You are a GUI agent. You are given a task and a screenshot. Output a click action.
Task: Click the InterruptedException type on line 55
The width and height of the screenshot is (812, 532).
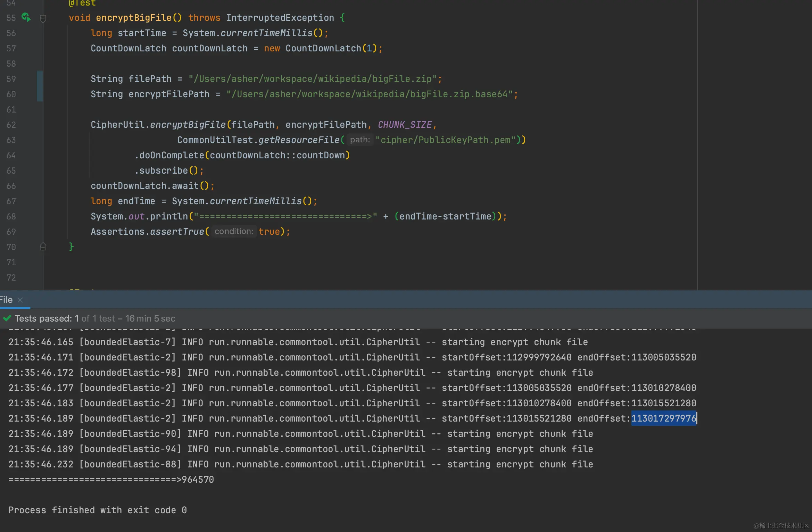point(280,18)
